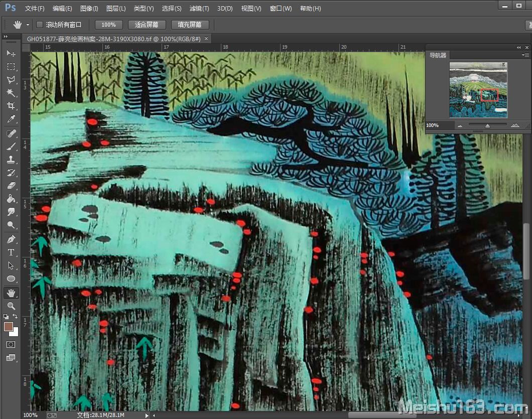Click the horizontal canvas scrollbar thumb
This screenshot has width=532, height=419.
click(x=382, y=415)
